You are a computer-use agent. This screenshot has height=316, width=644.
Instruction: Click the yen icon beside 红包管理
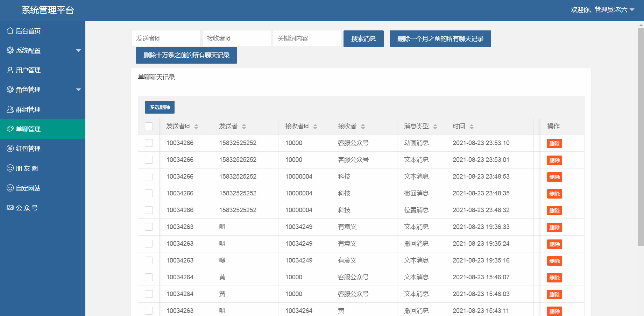click(10, 149)
